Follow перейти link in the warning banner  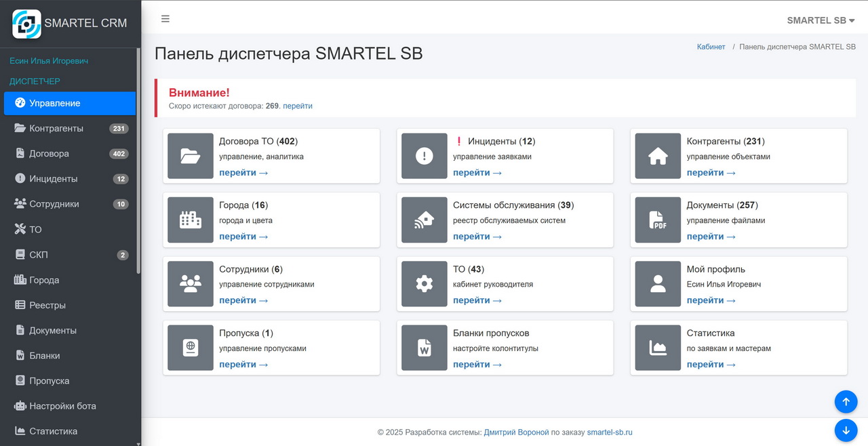[x=298, y=106]
